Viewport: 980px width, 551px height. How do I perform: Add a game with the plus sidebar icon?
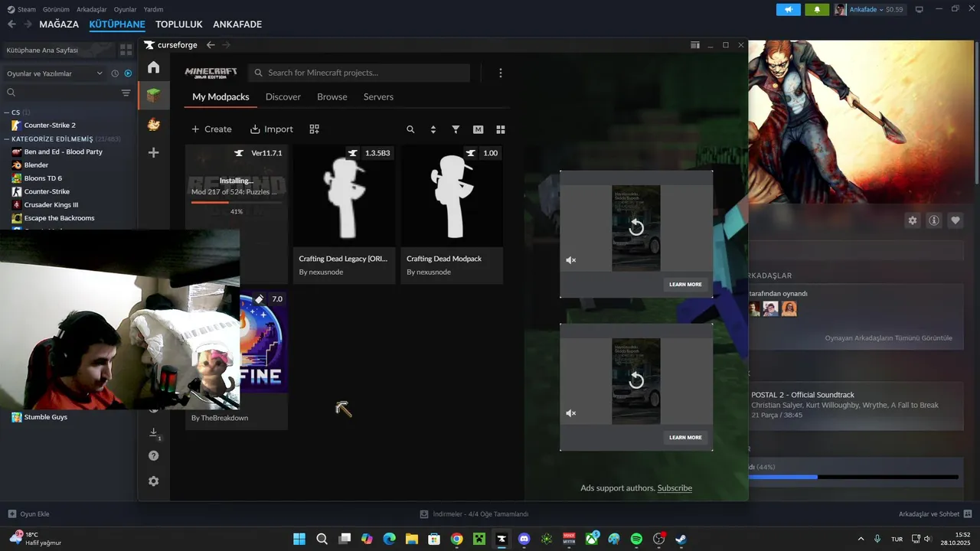(154, 152)
